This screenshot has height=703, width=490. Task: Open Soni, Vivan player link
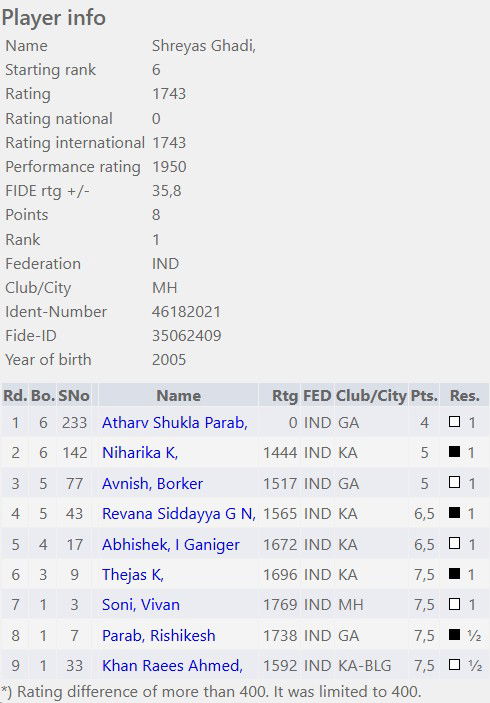141,605
